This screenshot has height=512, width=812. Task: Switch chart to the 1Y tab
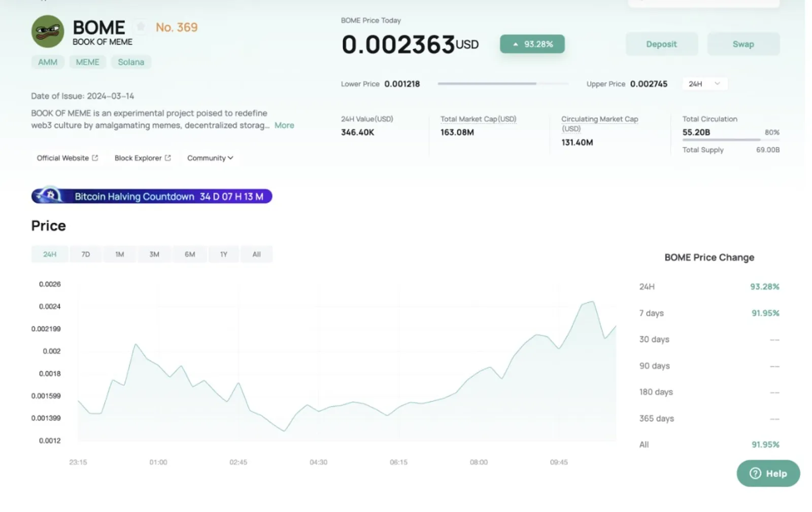point(224,254)
